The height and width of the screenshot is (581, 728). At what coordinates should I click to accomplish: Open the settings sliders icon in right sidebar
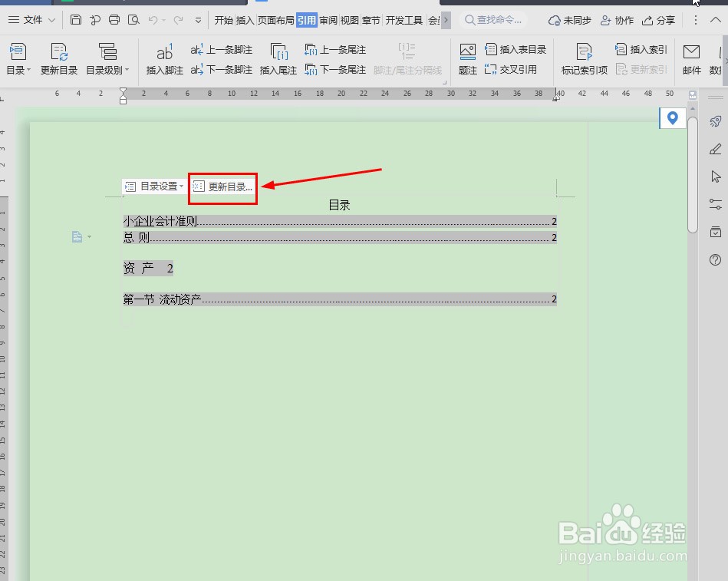(714, 203)
